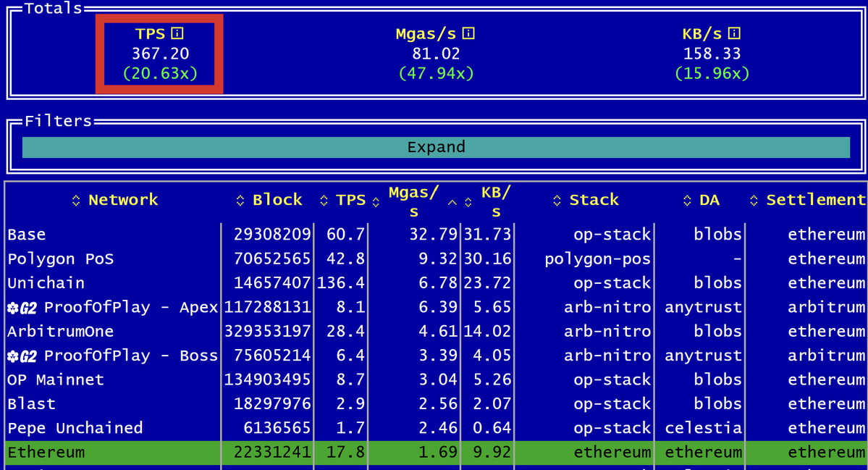Image resolution: width=868 pixels, height=470 pixels.
Task: Click the Polygon PoS network name
Action: click(60, 259)
